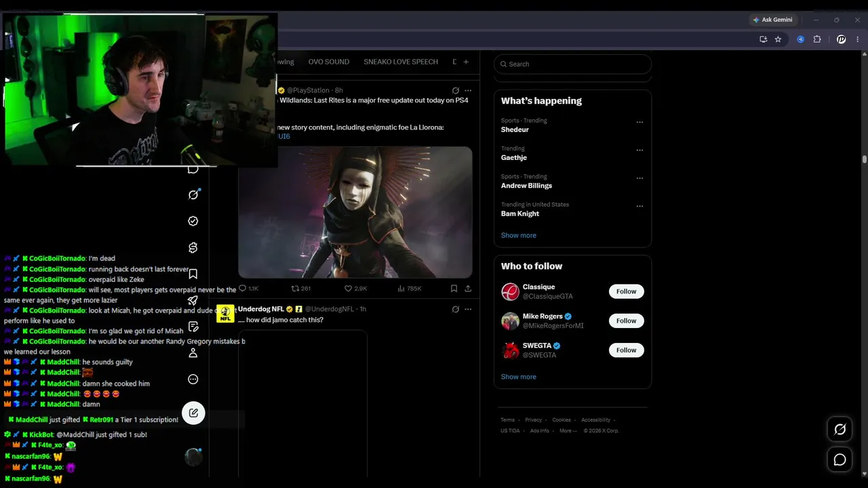868x488 pixels.
Task: Open the Chrome Extensions puzzle icon
Action: tap(817, 39)
